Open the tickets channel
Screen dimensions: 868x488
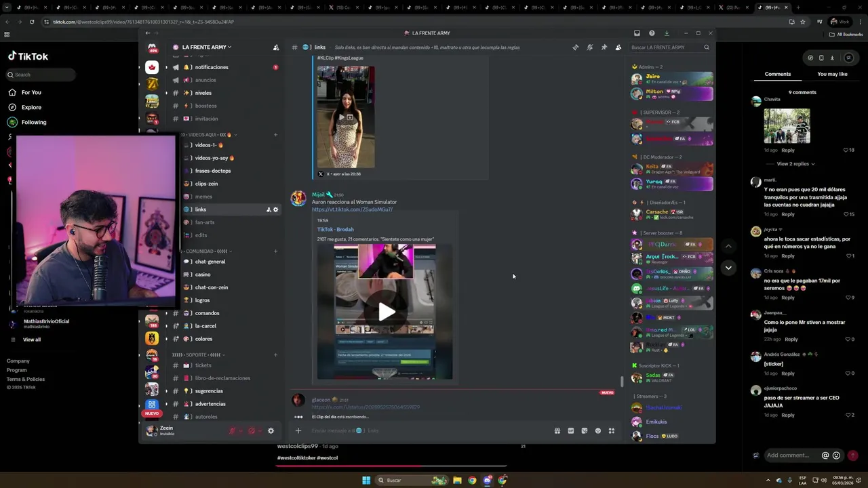[203, 365]
